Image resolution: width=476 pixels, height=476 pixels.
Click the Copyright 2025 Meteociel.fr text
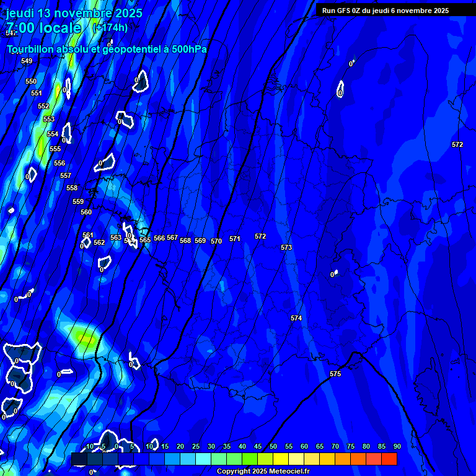pos(263,471)
